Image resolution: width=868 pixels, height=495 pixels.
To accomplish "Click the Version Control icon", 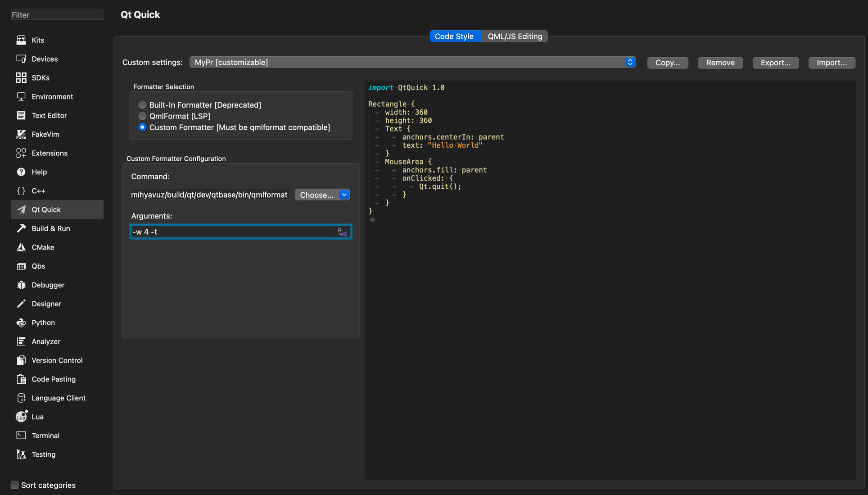I will pos(21,360).
